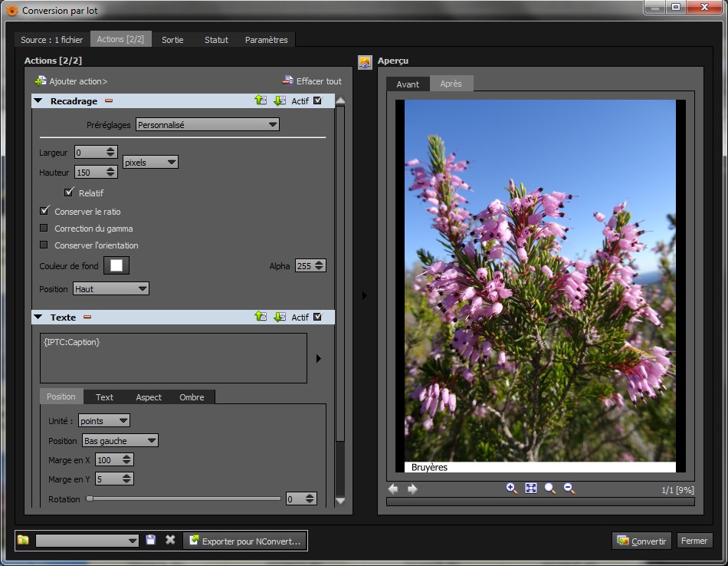Image resolution: width=728 pixels, height=566 pixels.
Task: Move the Recadrage action up
Action: pos(261,100)
